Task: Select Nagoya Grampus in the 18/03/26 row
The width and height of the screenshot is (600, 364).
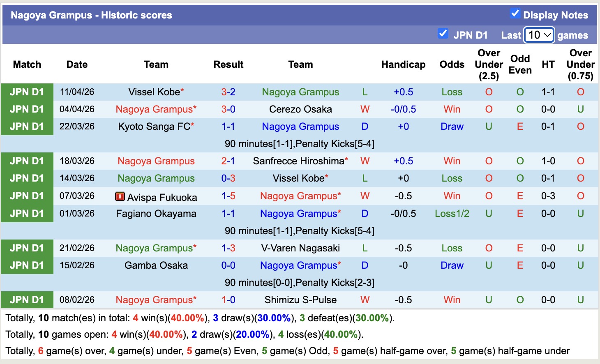Action: point(156,161)
